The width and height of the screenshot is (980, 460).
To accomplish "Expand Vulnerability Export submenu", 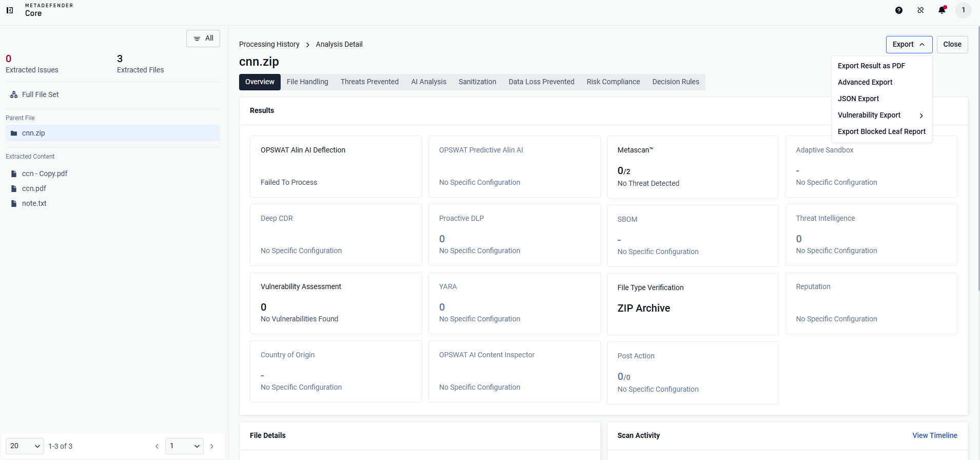I will click(881, 116).
